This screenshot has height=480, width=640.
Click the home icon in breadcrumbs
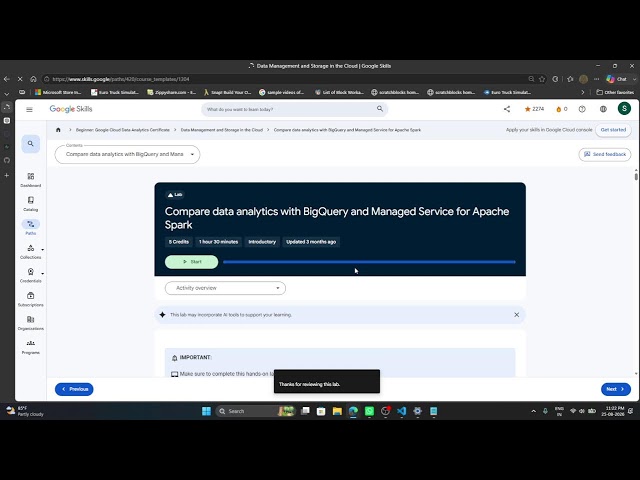(58, 130)
